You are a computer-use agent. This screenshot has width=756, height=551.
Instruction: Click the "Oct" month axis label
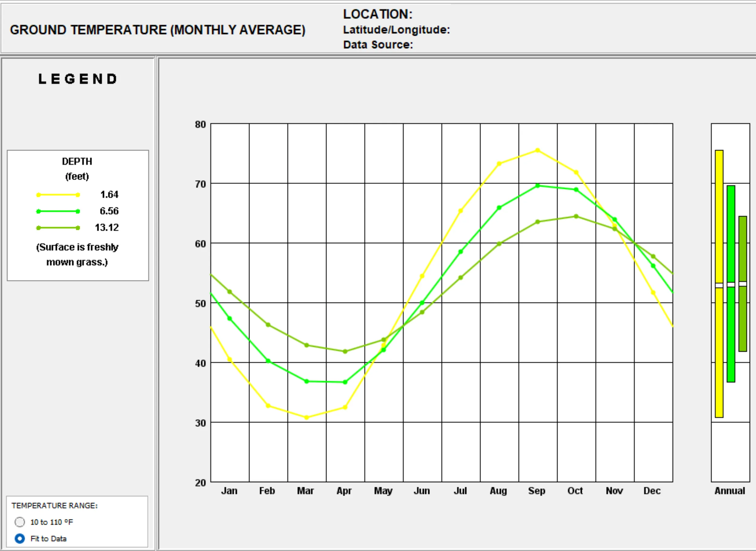click(x=575, y=491)
